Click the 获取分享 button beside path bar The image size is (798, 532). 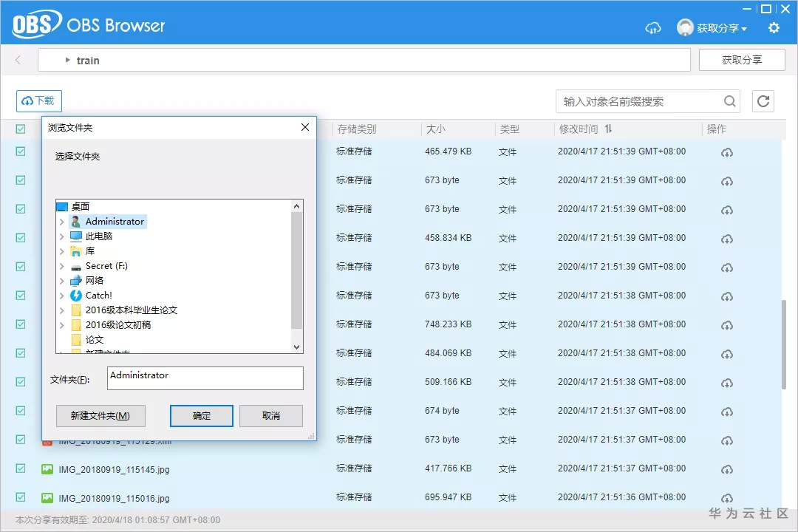coord(742,60)
